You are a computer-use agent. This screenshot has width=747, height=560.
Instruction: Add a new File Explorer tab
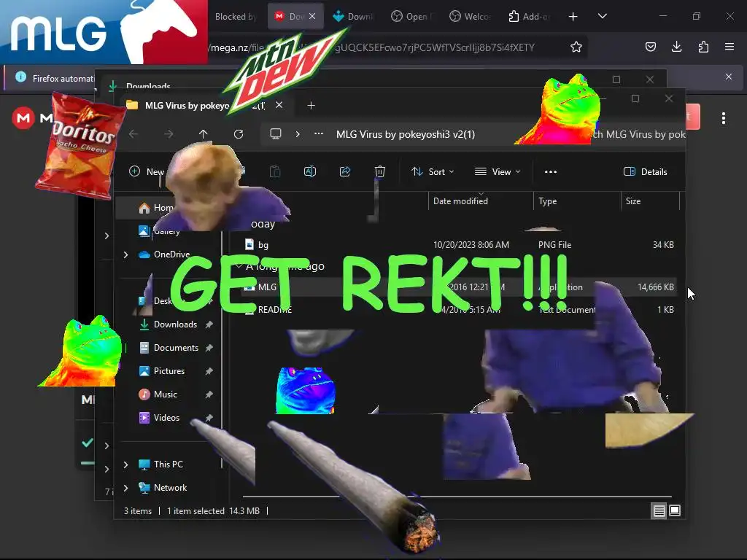(311, 105)
